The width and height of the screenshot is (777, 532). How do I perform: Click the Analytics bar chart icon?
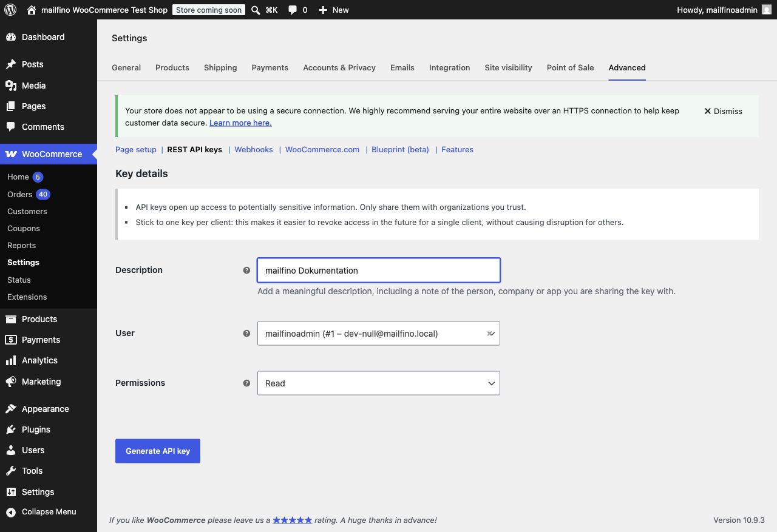point(11,360)
